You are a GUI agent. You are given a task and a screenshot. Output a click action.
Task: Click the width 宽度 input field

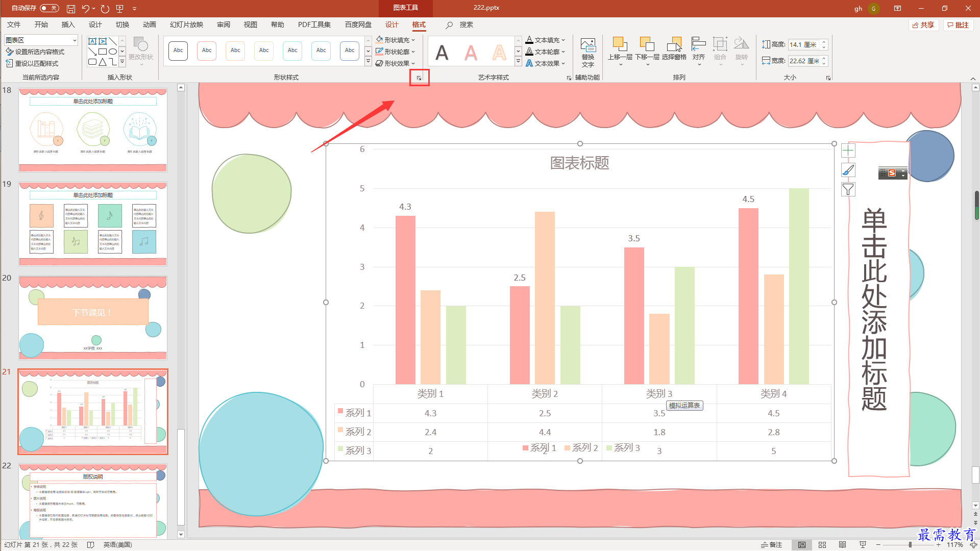(804, 61)
